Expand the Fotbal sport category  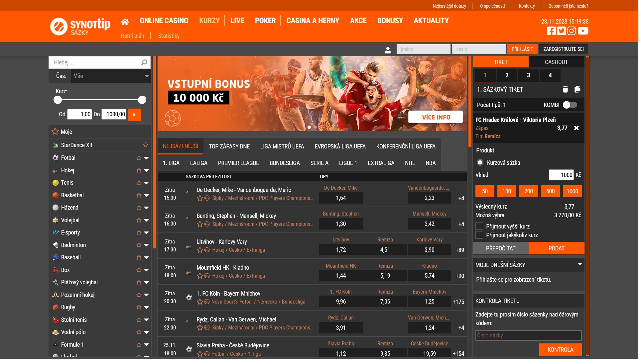(x=146, y=158)
